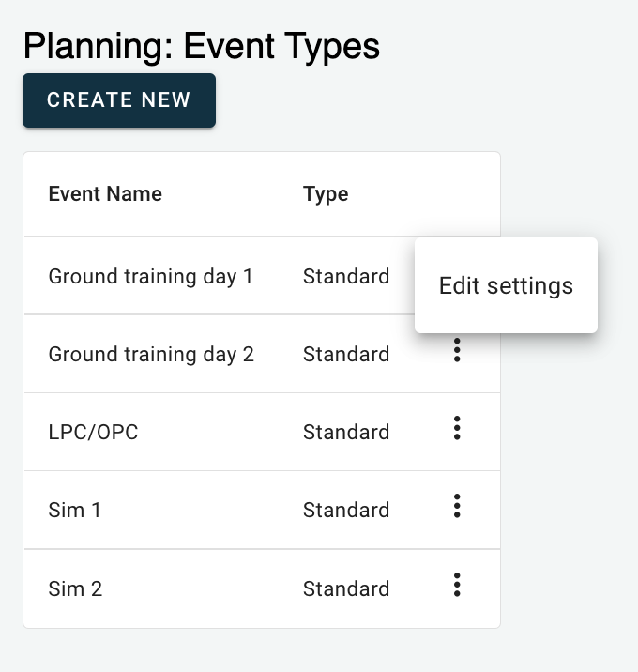
Task: Open three-dot menu for Sim 1
Action: pyautogui.click(x=457, y=506)
